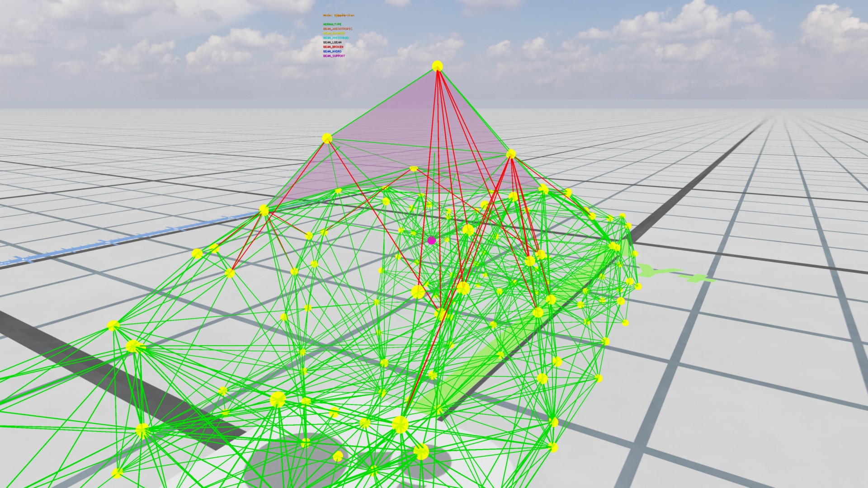Image resolution: width=868 pixels, height=488 pixels.
Task: Click the orange Mode text at top
Action: [x=339, y=15]
